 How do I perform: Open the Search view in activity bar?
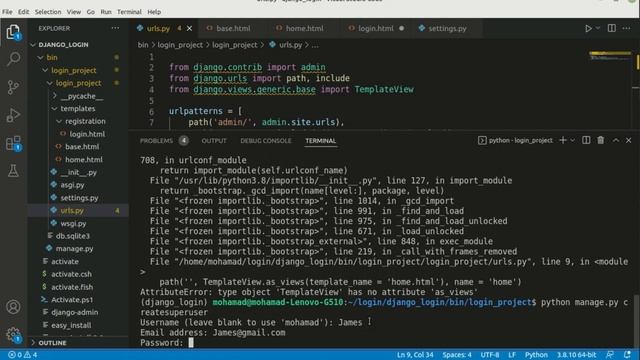coord(13,59)
